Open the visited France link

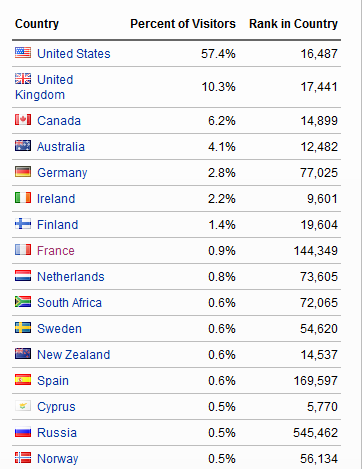[56, 251]
